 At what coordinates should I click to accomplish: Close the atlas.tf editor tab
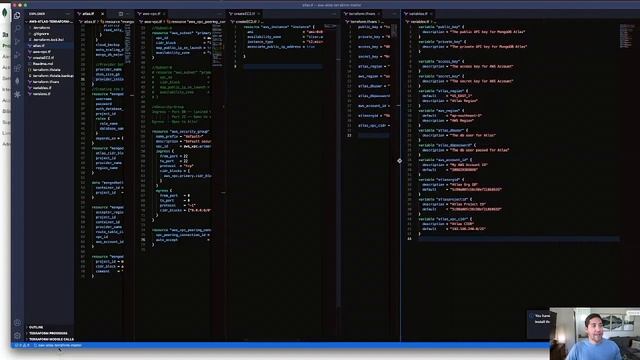tap(102, 14)
